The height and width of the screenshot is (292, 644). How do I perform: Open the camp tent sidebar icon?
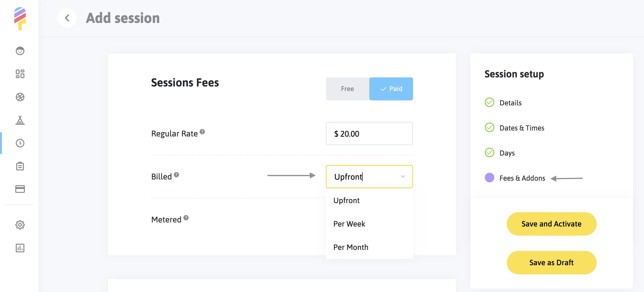[x=20, y=120]
